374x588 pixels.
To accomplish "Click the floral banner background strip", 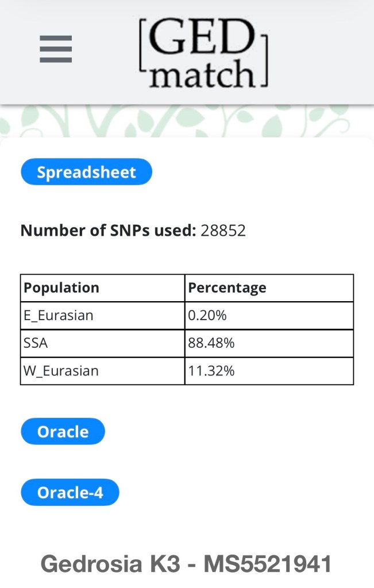I will tap(187, 121).
